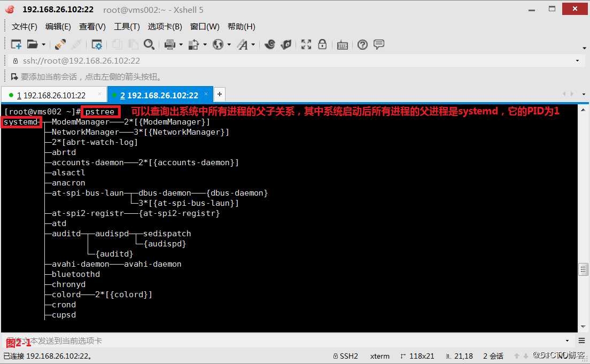Click add-current-session arrow button
590x364 pixels.
[x=14, y=77]
